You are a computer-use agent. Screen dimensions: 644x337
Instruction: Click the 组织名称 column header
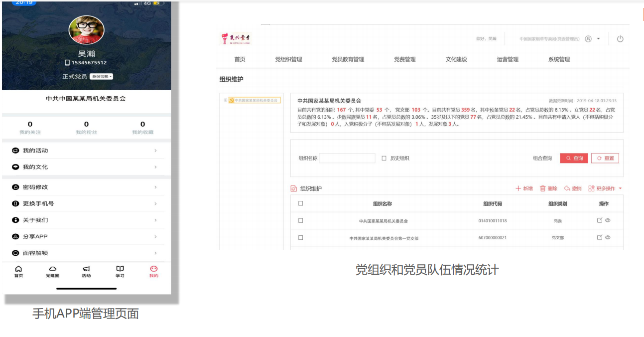coord(383,204)
